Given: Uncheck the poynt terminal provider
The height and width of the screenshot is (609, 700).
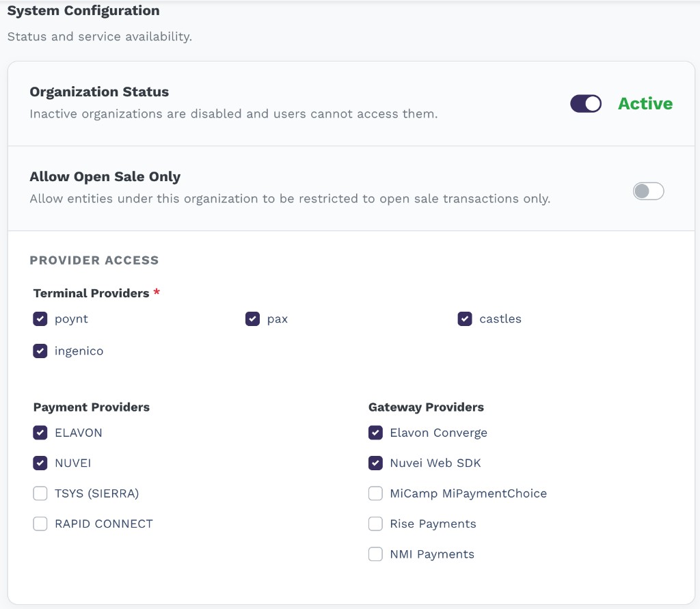Looking at the screenshot, I should [40, 319].
